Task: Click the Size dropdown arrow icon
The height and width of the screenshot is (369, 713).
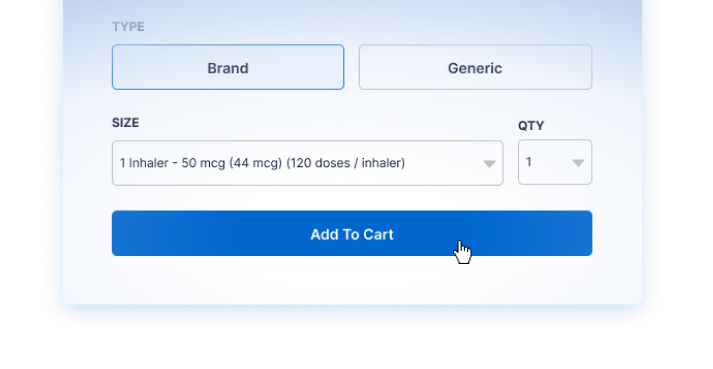Action: [489, 164]
